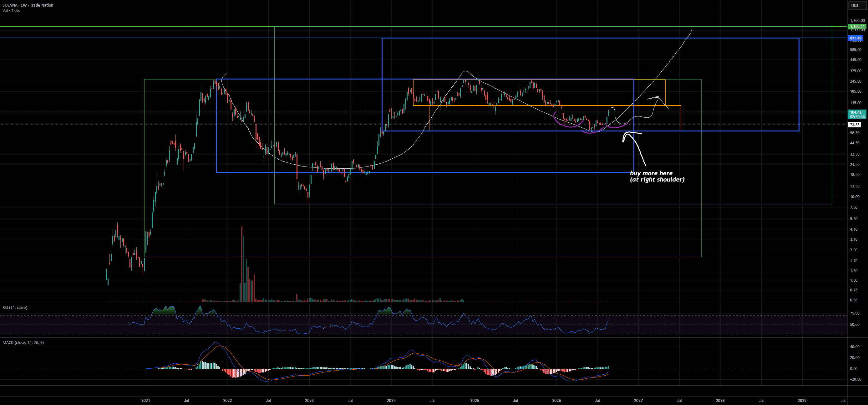Click the 2025 label on the time axis

[x=475, y=401]
